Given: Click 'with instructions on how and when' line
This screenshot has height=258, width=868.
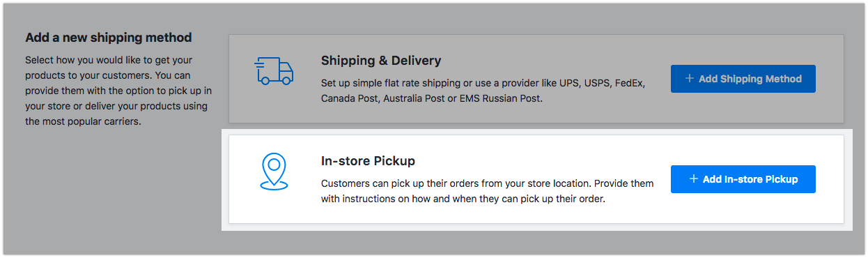Looking at the screenshot, I should coord(463,199).
